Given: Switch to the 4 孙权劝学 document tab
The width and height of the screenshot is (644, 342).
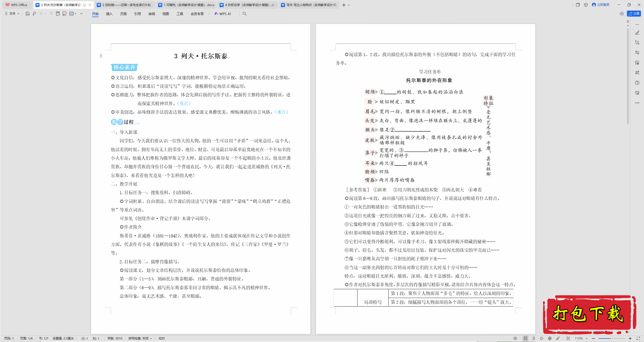Looking at the screenshot, I should coord(248,5).
